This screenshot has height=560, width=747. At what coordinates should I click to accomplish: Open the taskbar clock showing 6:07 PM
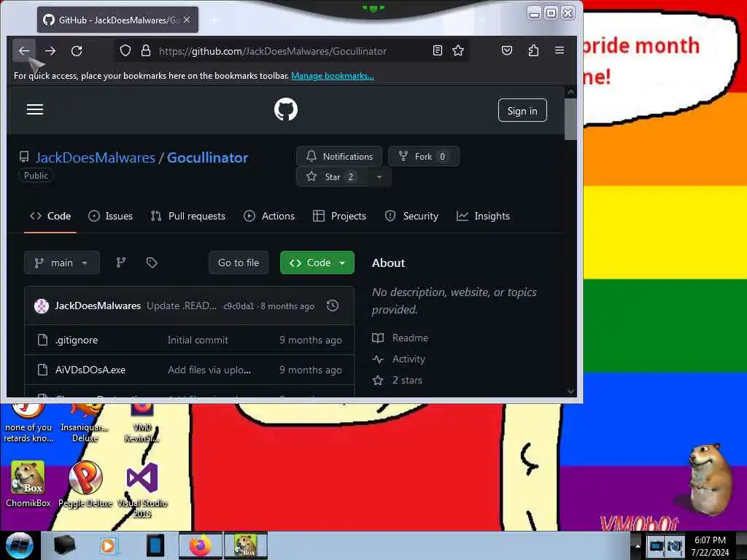[x=710, y=545]
